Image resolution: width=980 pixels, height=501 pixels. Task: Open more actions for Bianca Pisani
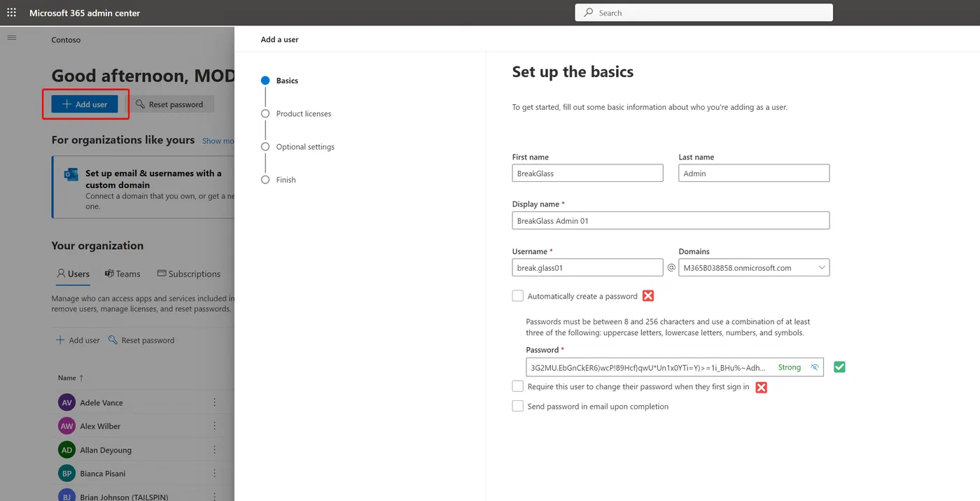(x=214, y=473)
